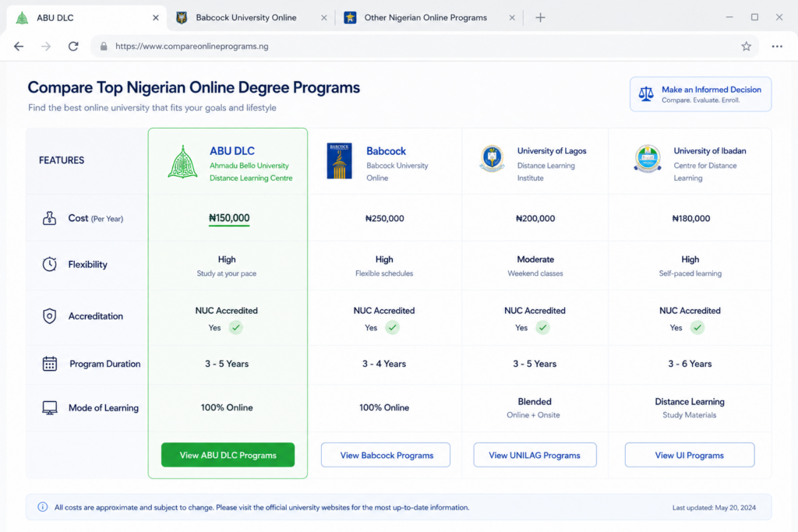This screenshot has height=532, width=798.
Task: Click Ibadan '3 - 6 Years' duration
Action: click(690, 364)
